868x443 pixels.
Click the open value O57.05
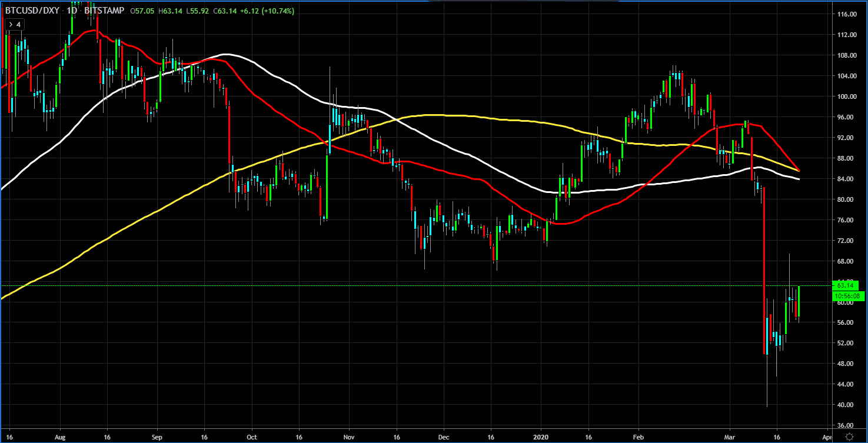click(143, 11)
